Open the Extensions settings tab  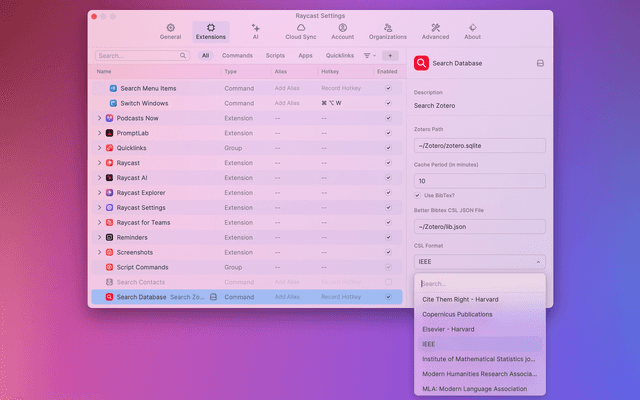[x=211, y=30]
